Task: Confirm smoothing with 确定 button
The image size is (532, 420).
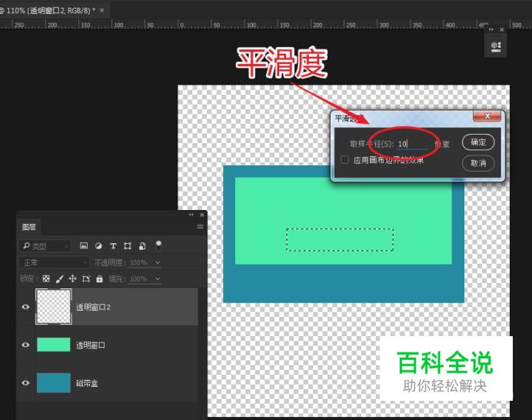Action: [x=478, y=142]
